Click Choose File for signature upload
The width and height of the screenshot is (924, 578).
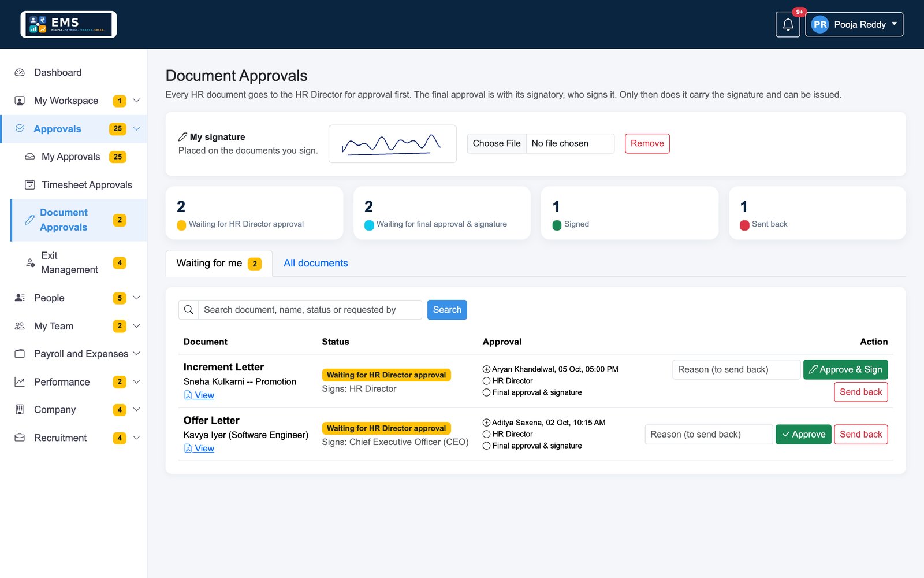[497, 143]
